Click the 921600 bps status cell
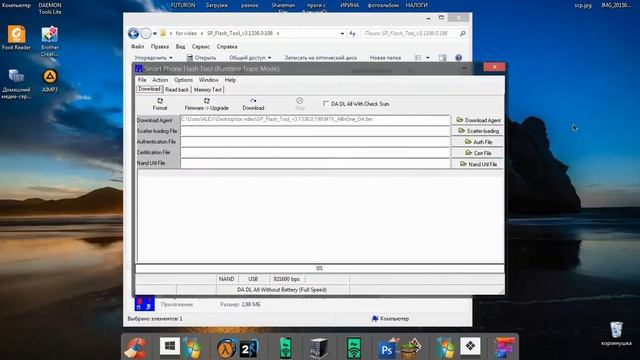Image resolution: width=640 pixels, height=360 pixels. point(286,279)
